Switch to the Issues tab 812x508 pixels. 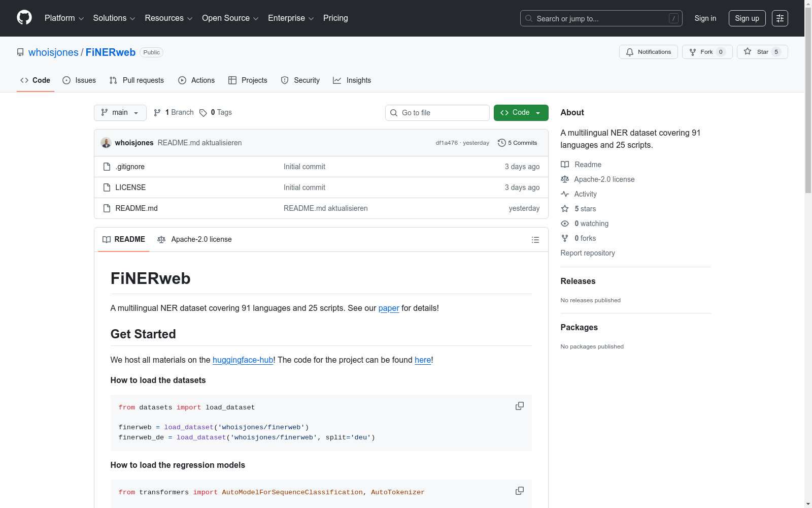point(79,80)
